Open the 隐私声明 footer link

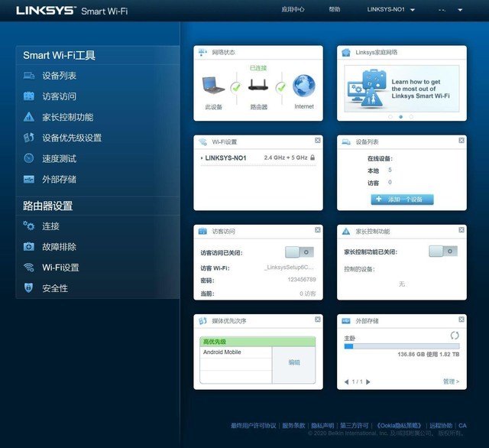[x=322, y=426]
